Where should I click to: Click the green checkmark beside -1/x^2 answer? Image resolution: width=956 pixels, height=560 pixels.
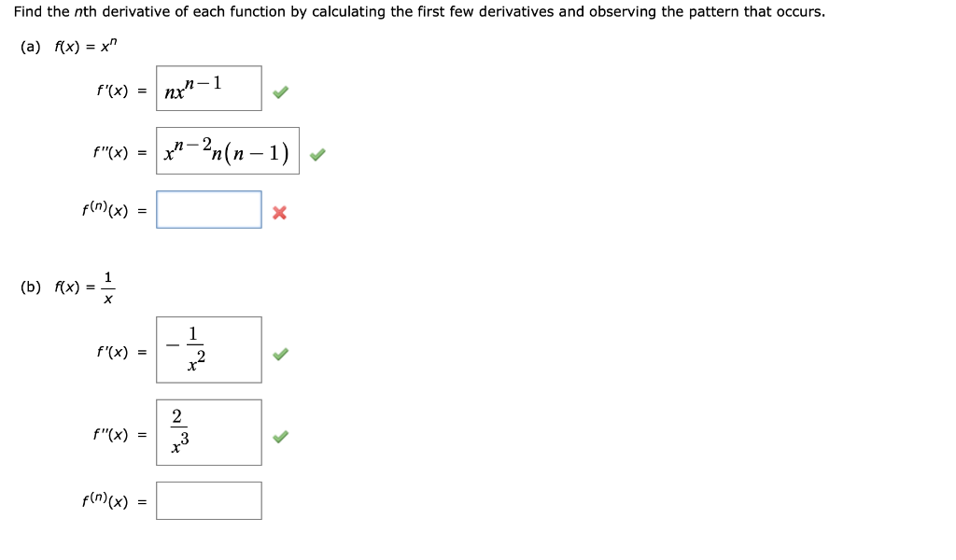click(280, 352)
